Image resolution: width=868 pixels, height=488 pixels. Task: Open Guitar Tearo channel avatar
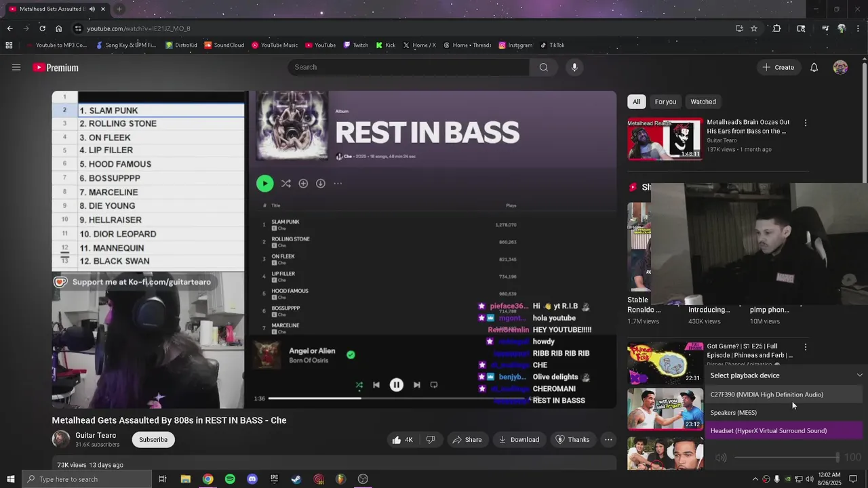[61, 439]
